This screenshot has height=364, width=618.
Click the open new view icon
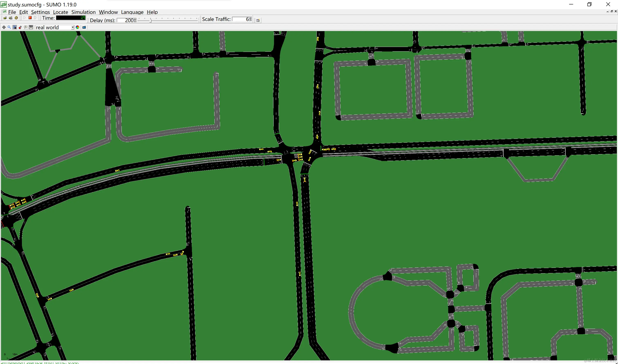coord(258,20)
